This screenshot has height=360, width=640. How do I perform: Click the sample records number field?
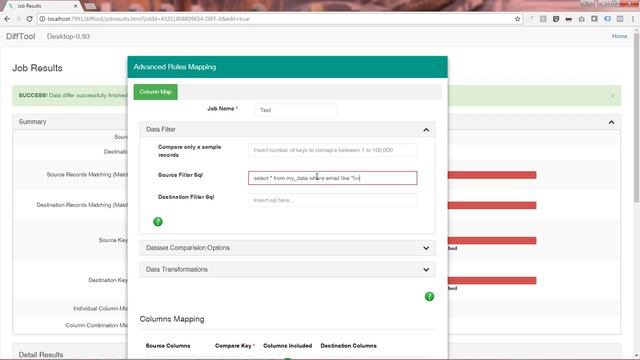coord(333,150)
